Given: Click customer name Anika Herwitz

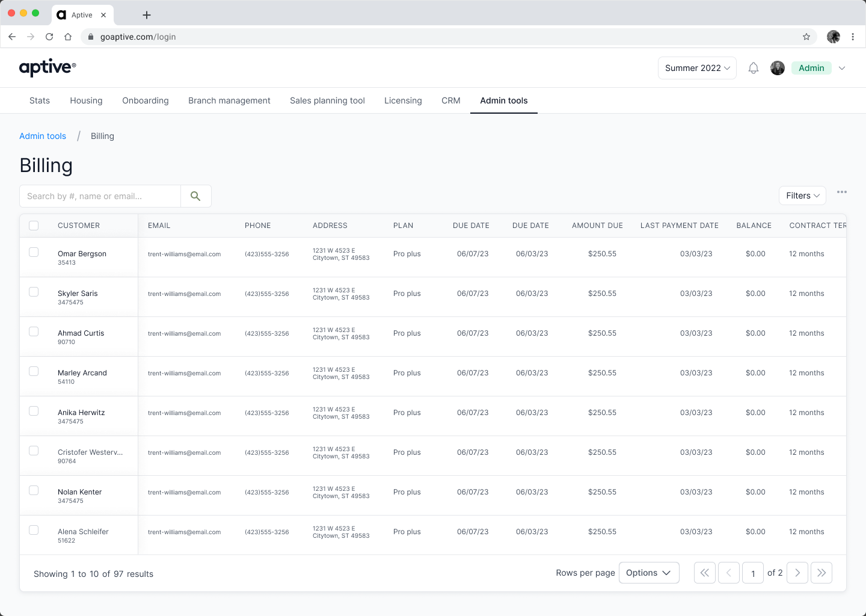Looking at the screenshot, I should coord(81,413).
